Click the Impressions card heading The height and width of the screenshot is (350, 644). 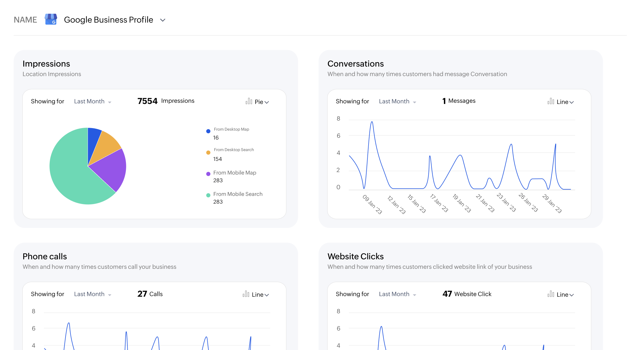(46, 64)
